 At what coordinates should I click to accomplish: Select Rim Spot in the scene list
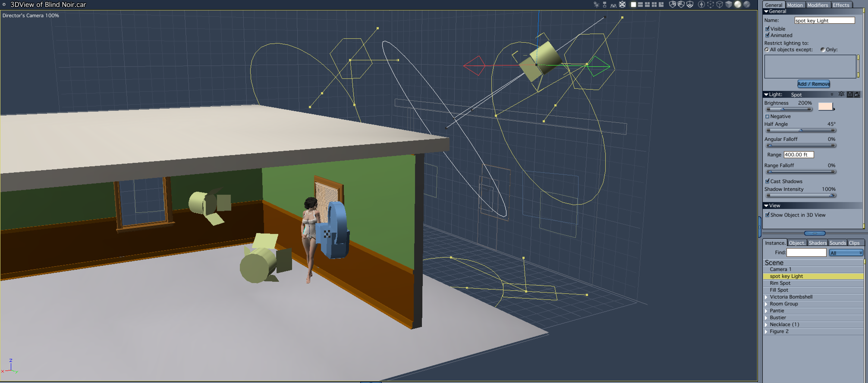pos(780,283)
